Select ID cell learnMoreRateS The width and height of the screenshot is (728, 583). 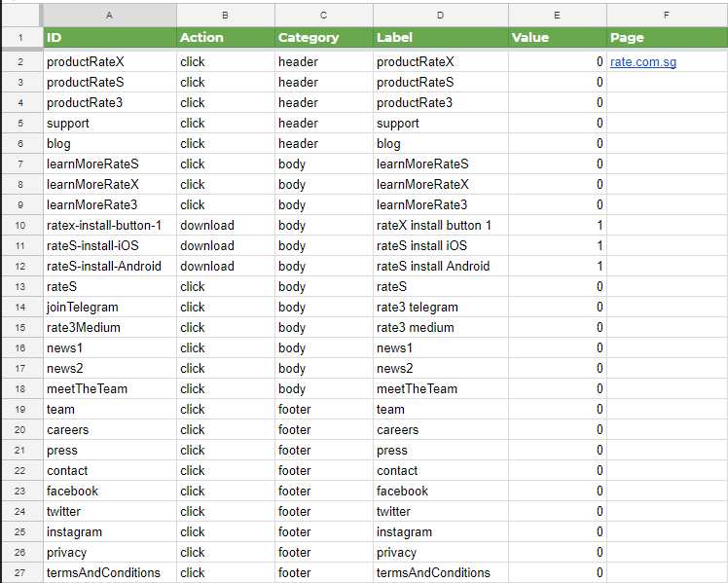tap(110, 164)
